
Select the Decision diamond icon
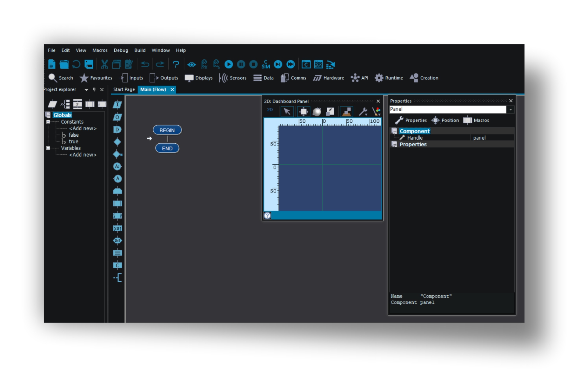[x=117, y=142]
